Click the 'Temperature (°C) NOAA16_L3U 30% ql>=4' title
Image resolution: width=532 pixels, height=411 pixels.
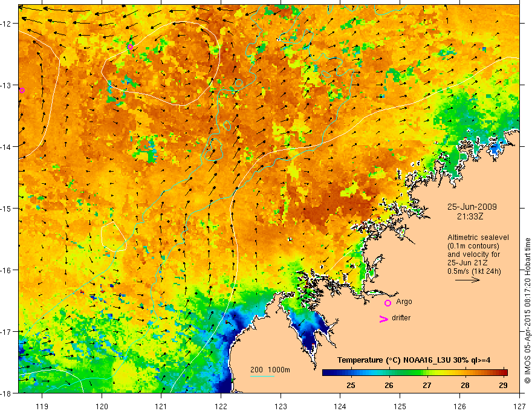click(x=414, y=360)
